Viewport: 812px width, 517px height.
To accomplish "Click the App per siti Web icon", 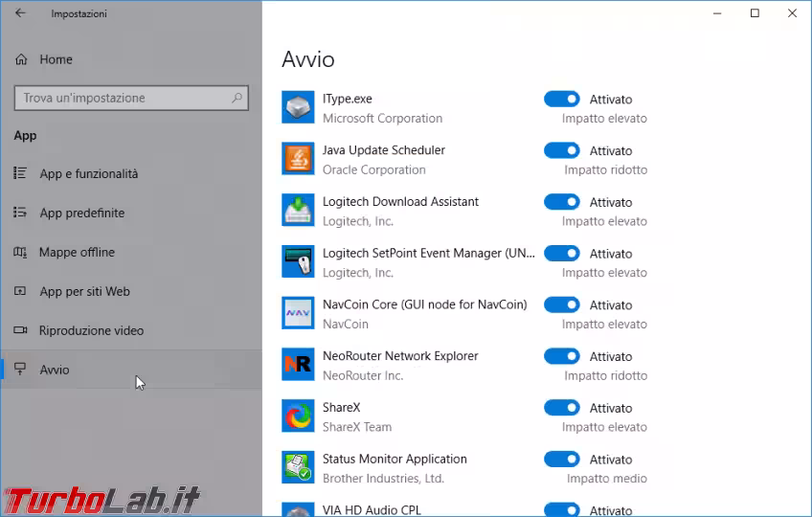I will pyautogui.click(x=20, y=291).
